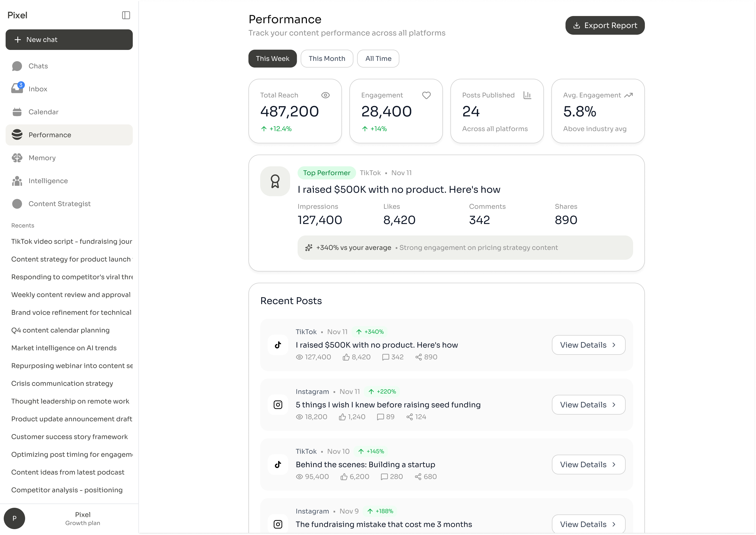Click the TikTok icon on the top recent post
756x535 pixels.
(x=278, y=345)
